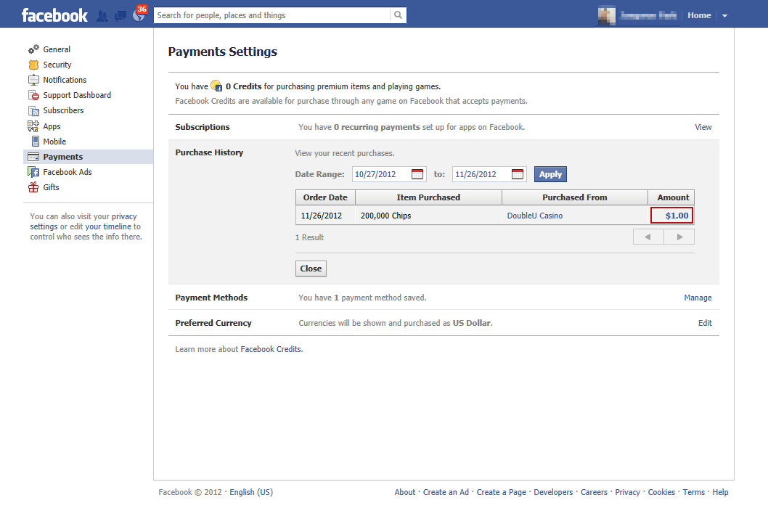The height and width of the screenshot is (532, 768).
Task: Edit the preferred currency
Action: (x=705, y=323)
